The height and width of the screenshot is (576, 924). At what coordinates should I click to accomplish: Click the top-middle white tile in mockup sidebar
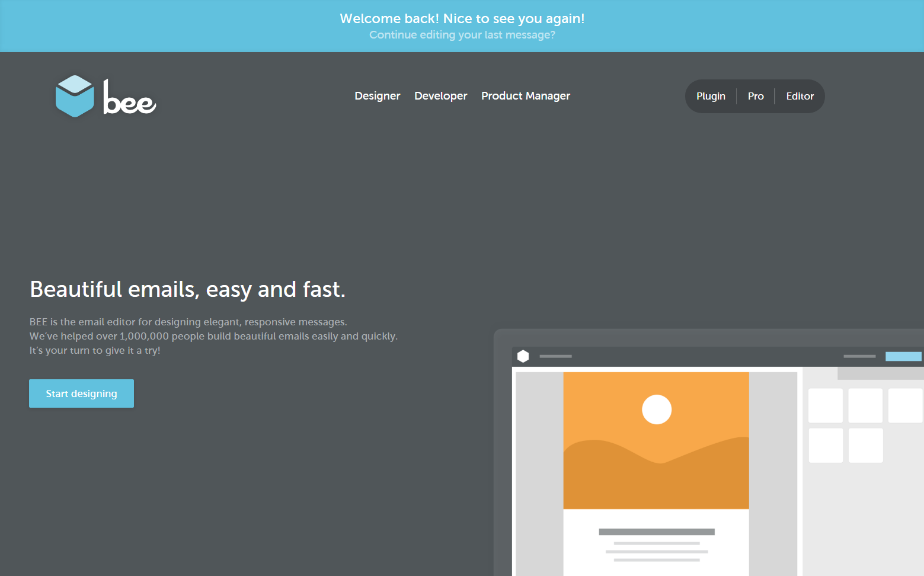pos(865,405)
